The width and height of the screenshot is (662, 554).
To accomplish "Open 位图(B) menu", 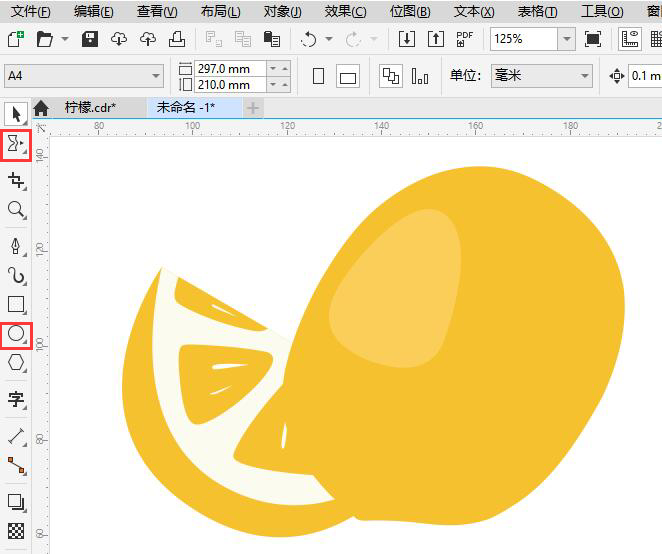I will [410, 11].
